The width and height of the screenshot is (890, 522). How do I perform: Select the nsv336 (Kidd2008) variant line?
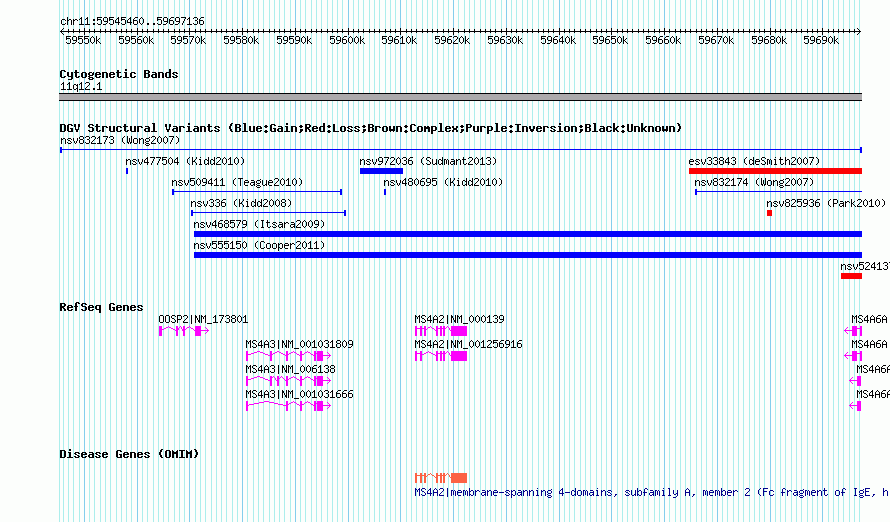[268, 213]
